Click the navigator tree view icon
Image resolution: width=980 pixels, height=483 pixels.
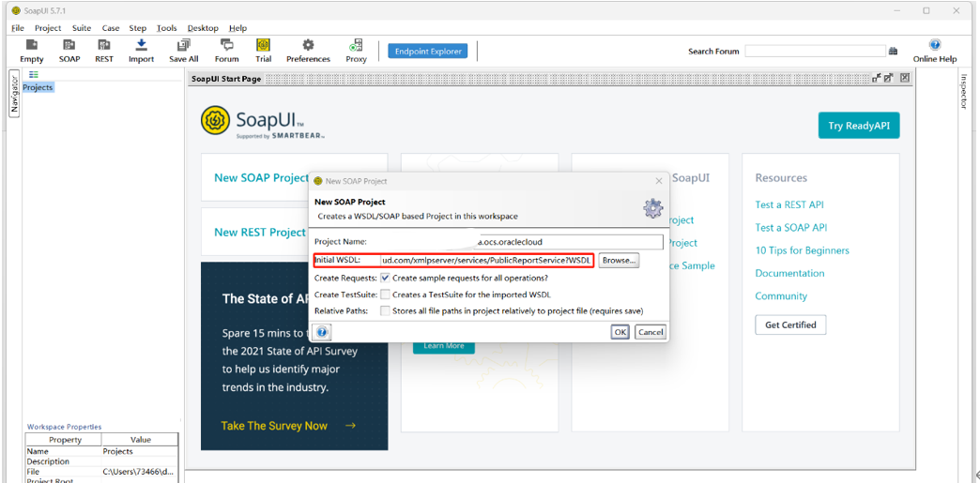coord(34,74)
